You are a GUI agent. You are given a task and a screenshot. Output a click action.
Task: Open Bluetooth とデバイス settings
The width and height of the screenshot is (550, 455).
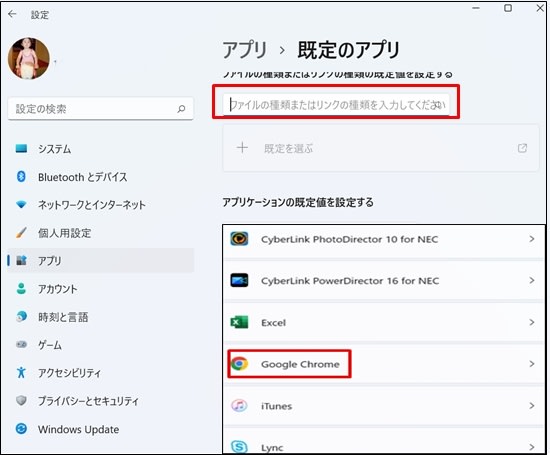100,177
